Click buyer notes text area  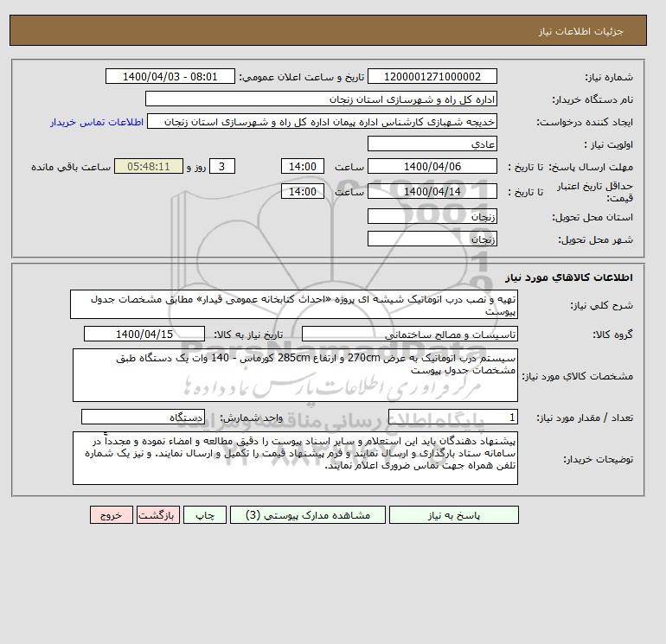[295, 458]
